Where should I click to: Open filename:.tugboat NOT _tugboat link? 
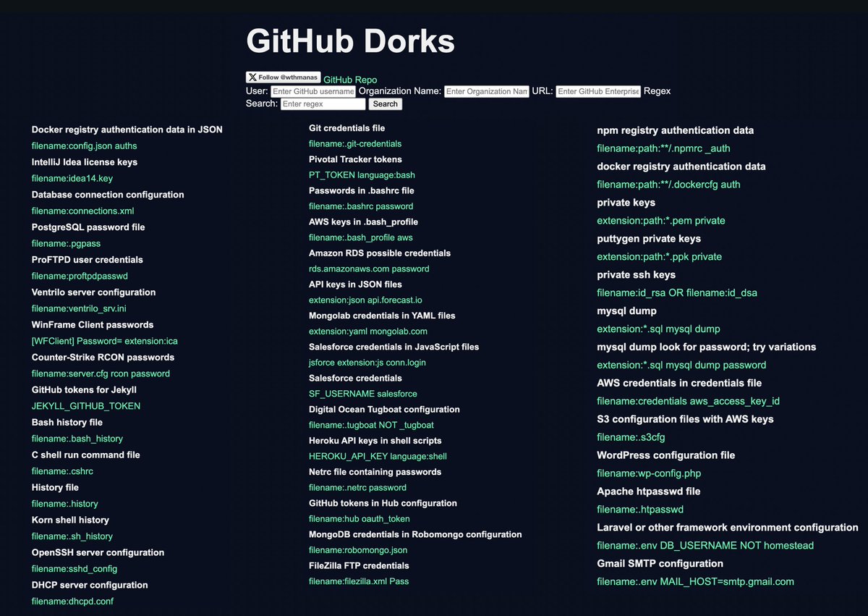coord(371,425)
